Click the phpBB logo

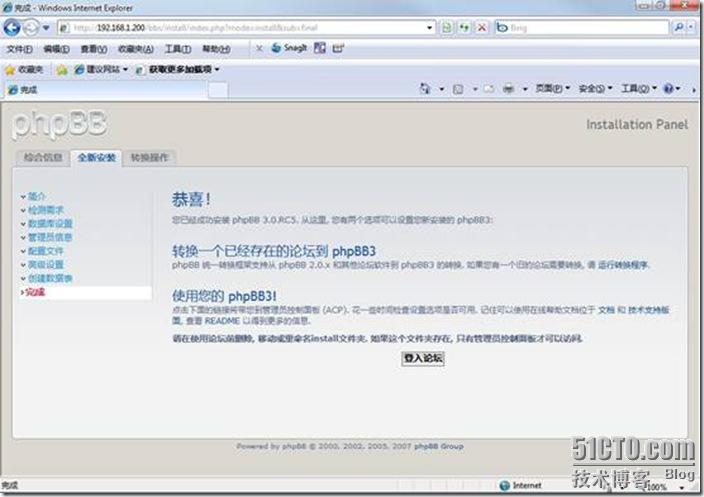tap(59, 124)
